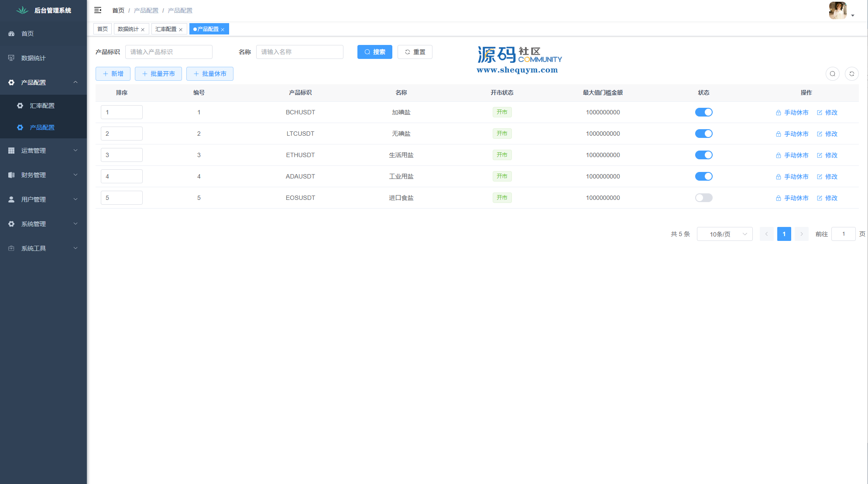Click the circular search toggle icon
This screenshot has width=868, height=484.
pos(832,74)
